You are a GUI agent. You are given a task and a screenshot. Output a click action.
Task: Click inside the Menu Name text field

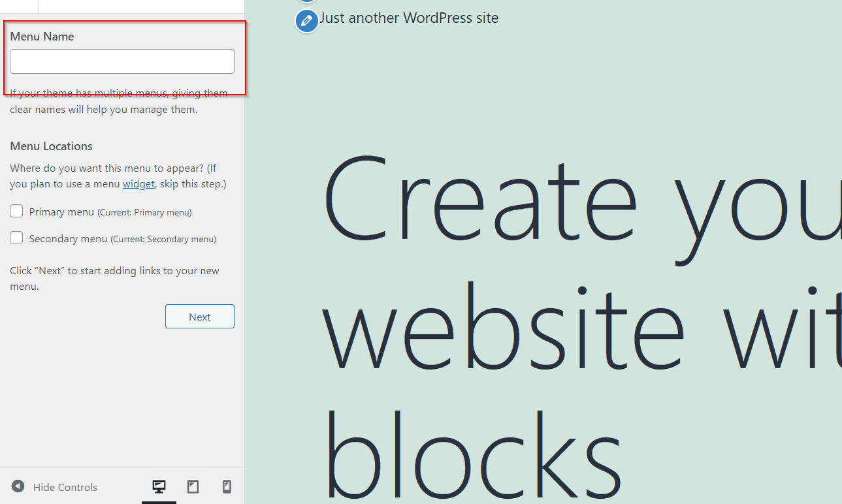tap(121, 61)
